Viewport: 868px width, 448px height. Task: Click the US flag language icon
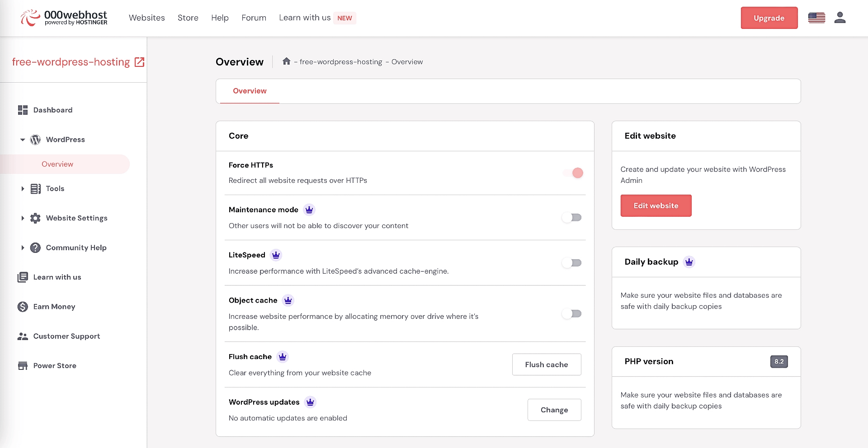click(816, 18)
